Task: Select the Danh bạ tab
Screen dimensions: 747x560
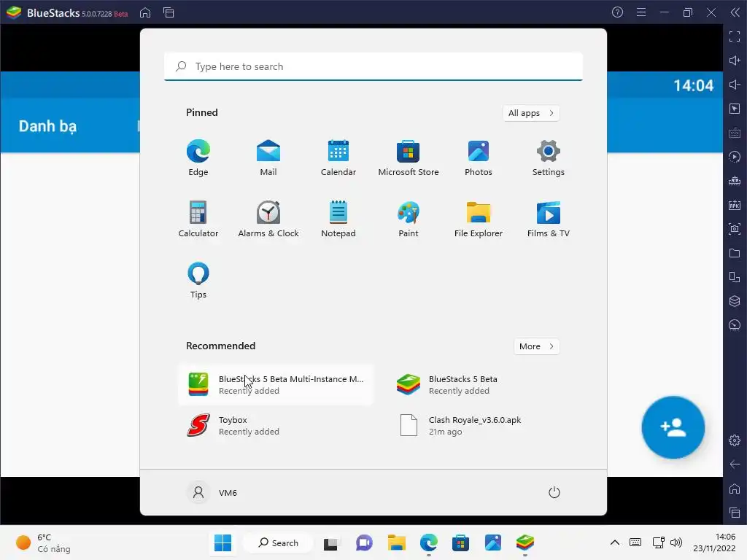Action: pyautogui.click(x=47, y=126)
